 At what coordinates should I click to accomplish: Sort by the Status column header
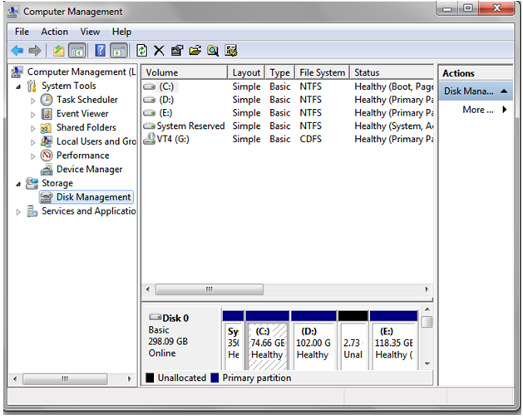[392, 72]
